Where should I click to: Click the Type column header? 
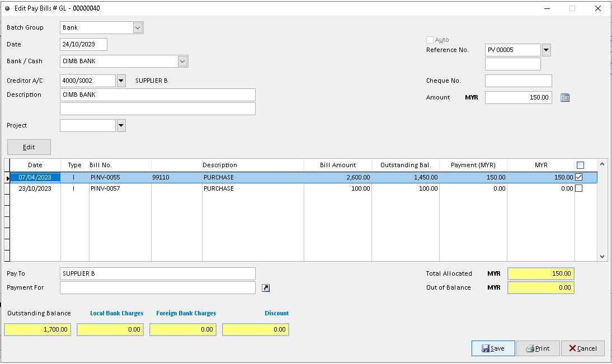[x=74, y=165]
